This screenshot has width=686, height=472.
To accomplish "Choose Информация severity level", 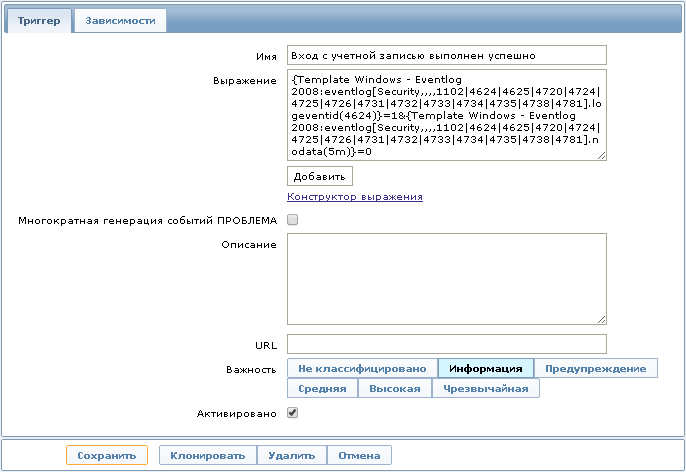I will (485, 369).
